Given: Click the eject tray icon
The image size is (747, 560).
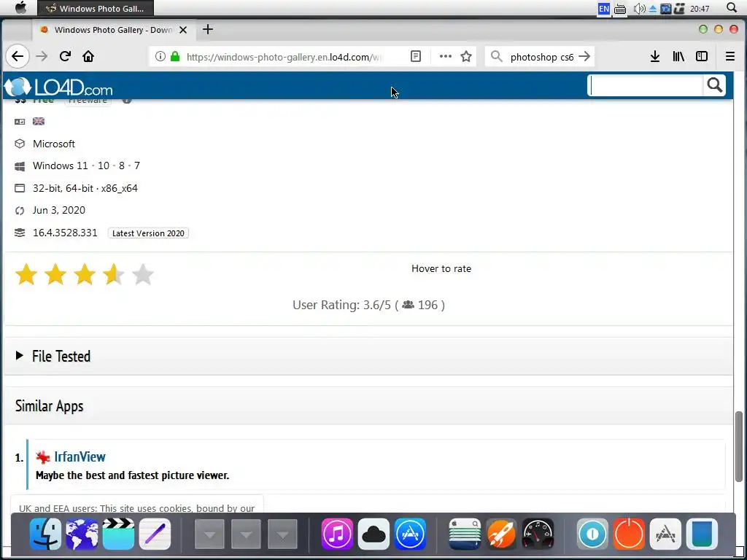Looking at the screenshot, I should point(653,9).
